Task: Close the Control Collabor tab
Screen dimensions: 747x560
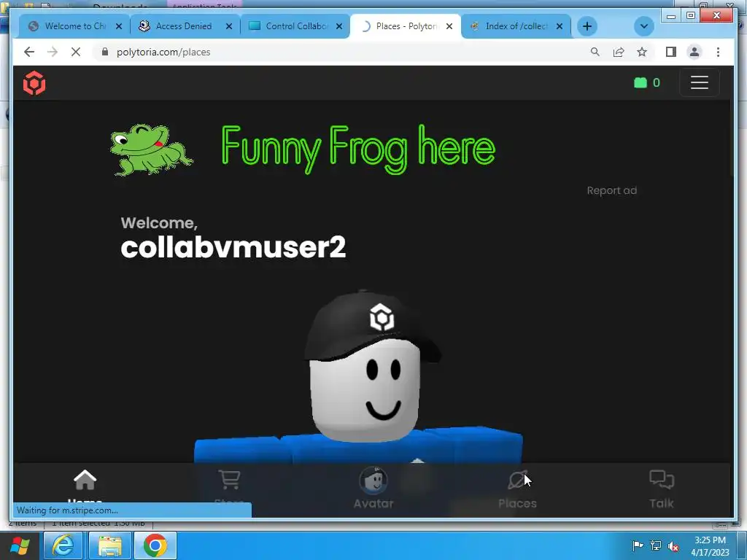Action: pyautogui.click(x=338, y=26)
